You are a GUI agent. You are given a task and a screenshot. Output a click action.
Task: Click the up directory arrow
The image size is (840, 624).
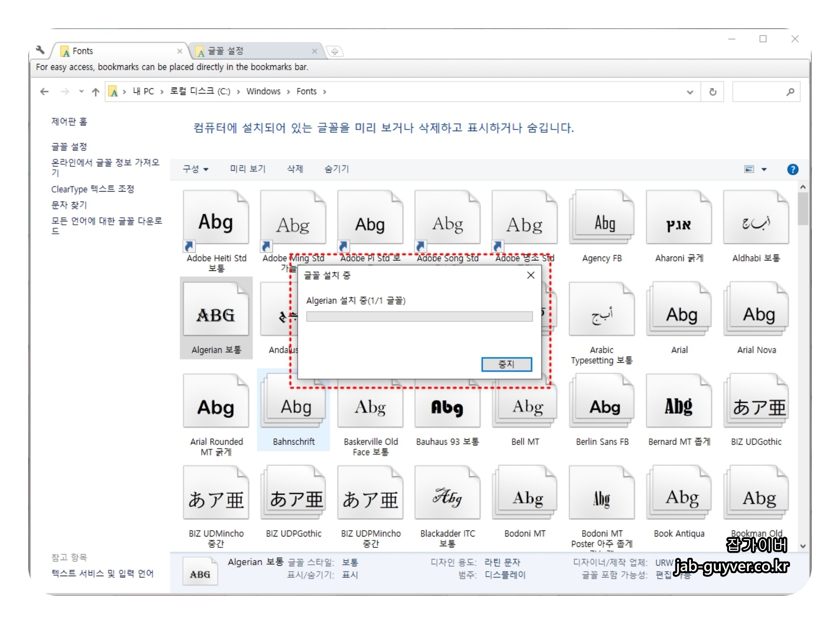(x=96, y=91)
